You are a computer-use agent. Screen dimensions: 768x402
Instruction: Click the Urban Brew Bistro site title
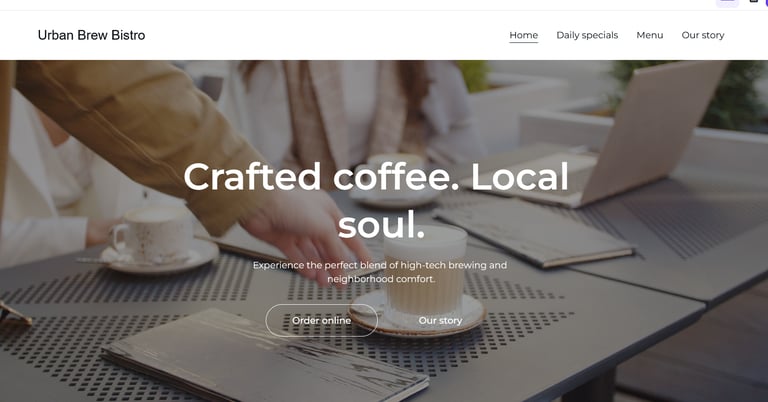(92, 35)
